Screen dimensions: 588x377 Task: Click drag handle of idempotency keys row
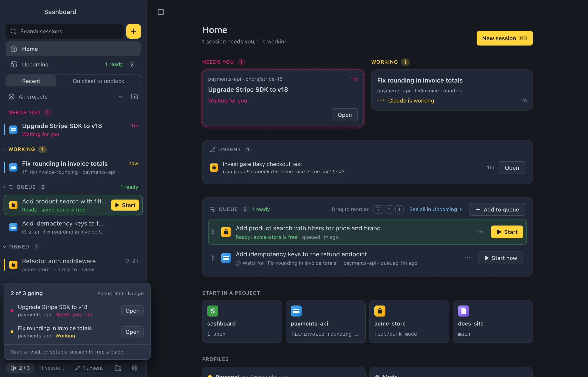pos(213,258)
